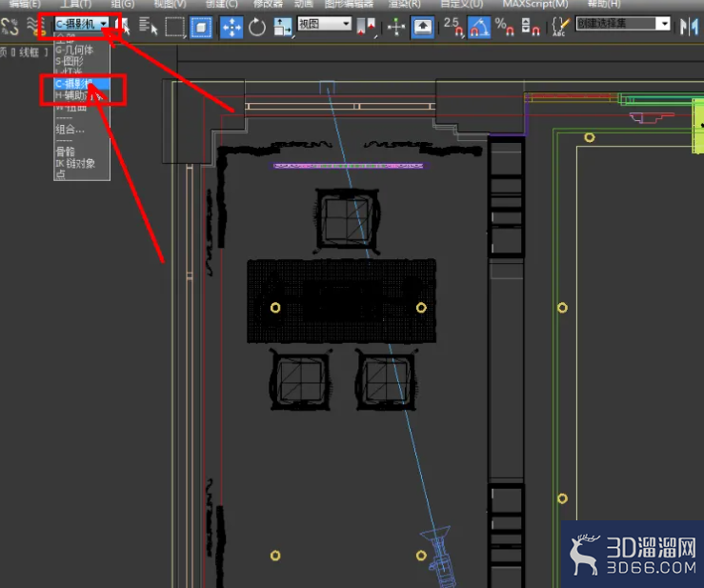The width and height of the screenshot is (704, 588).
Task: Open Edit Named Selection Sets icon
Action: [560, 27]
